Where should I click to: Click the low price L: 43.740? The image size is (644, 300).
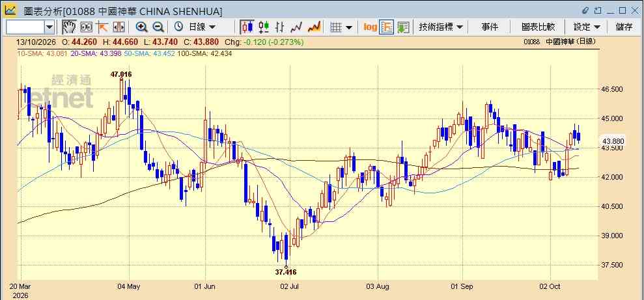point(161,42)
